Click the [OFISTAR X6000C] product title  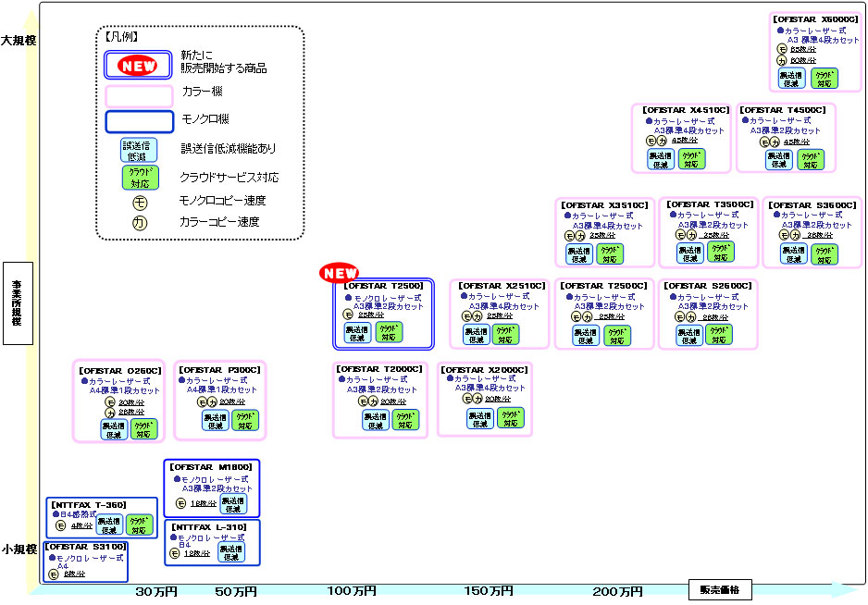[x=815, y=19]
